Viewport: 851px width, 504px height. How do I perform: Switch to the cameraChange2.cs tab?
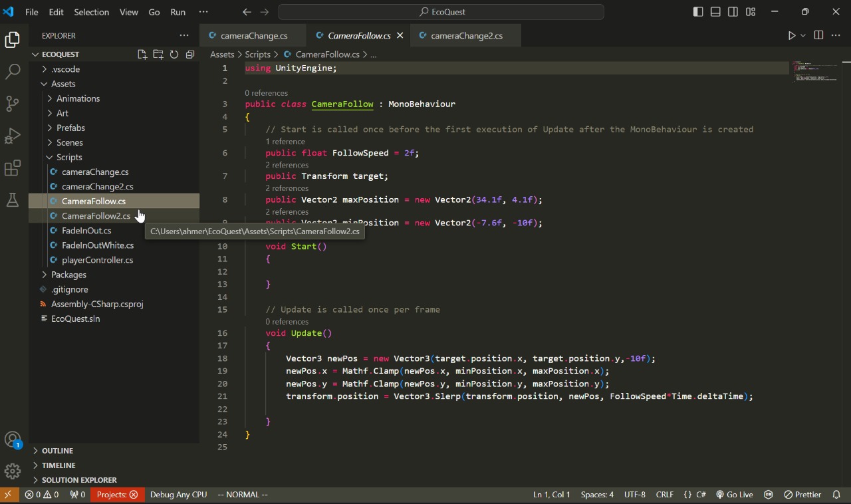466,36
